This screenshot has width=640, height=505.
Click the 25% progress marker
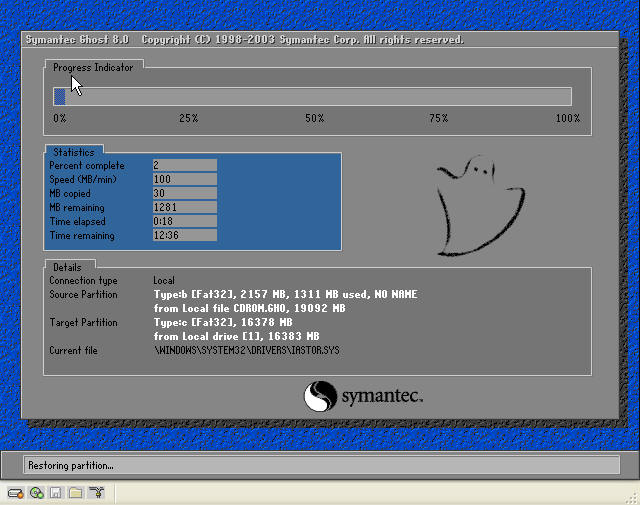pyautogui.click(x=189, y=118)
